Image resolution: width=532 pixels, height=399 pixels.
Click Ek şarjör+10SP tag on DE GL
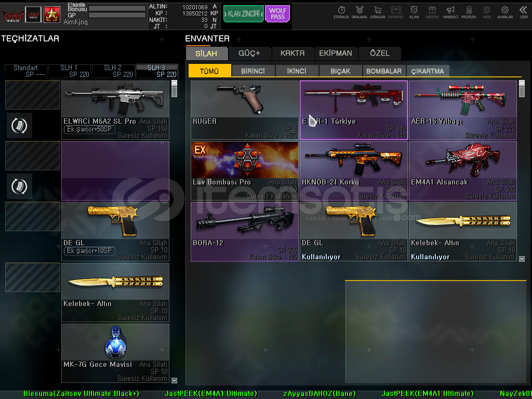(x=89, y=251)
